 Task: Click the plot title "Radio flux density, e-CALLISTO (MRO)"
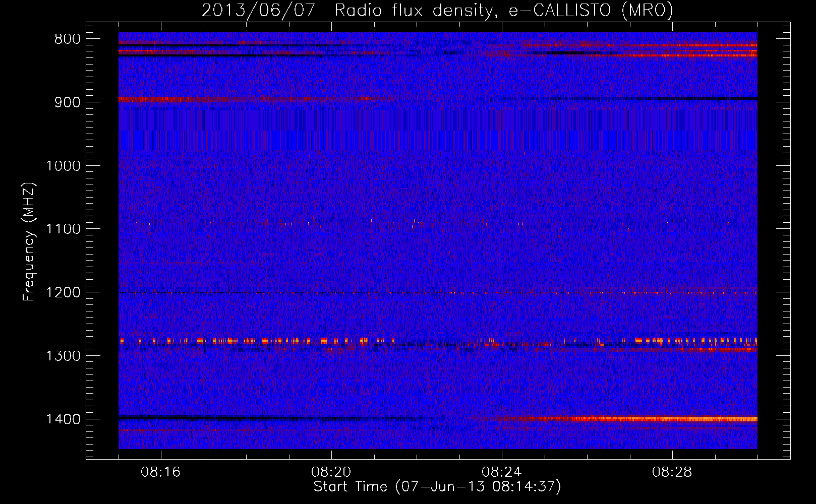[503, 10]
